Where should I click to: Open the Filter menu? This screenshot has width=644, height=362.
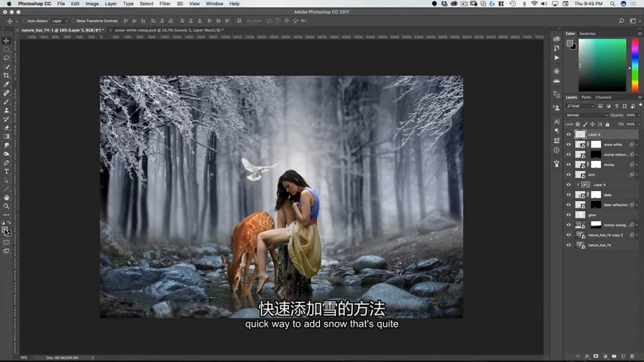click(165, 4)
